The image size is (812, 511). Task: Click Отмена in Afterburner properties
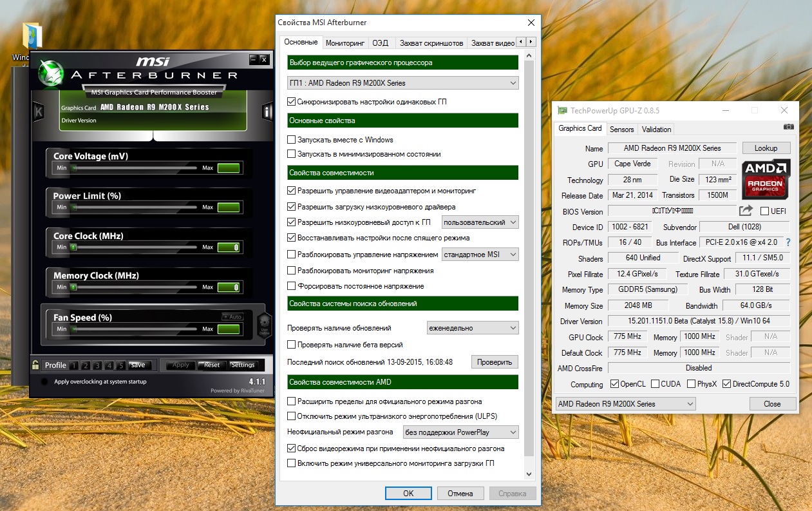(x=460, y=494)
